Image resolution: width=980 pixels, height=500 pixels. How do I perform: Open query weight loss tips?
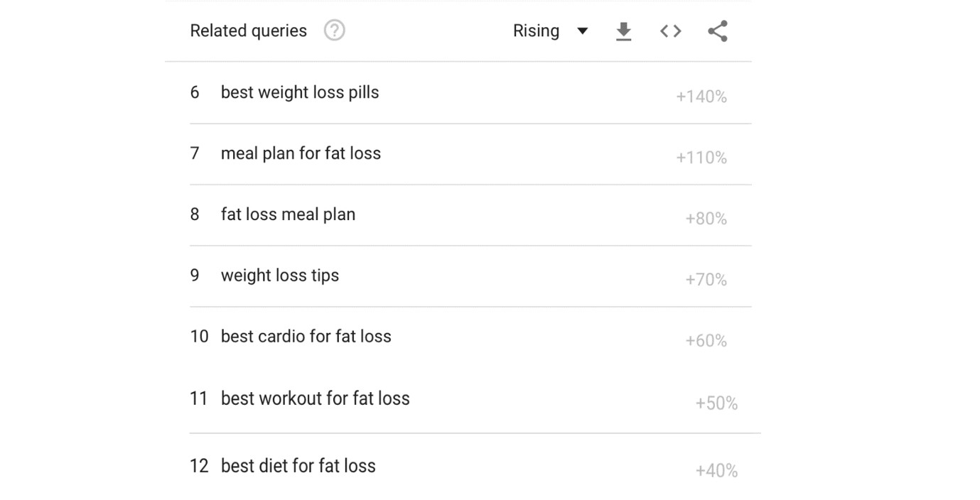click(x=280, y=276)
